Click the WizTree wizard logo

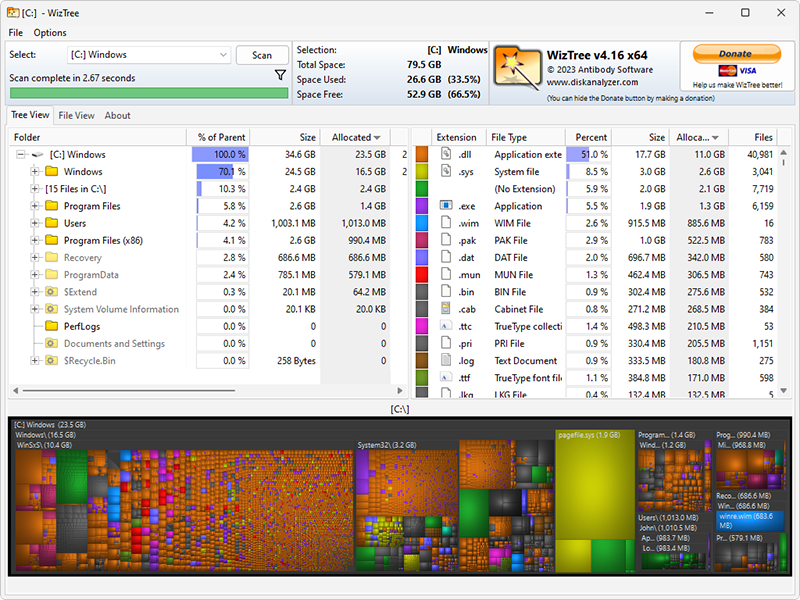tap(517, 68)
